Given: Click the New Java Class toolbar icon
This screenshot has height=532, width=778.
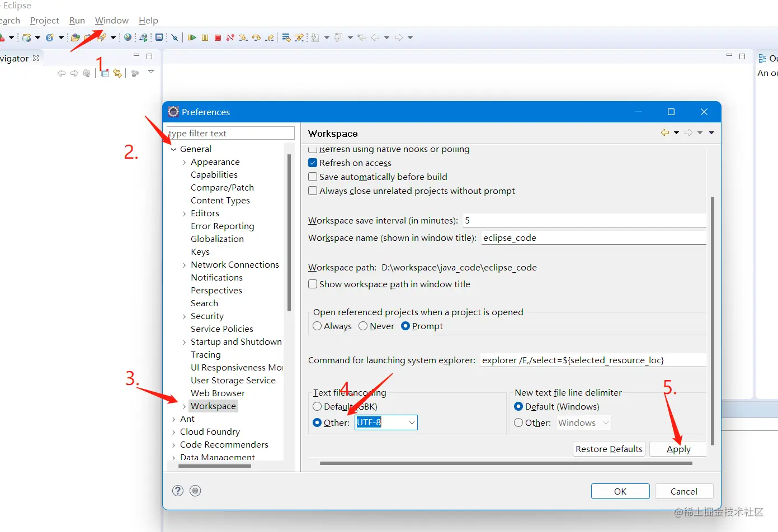Looking at the screenshot, I should tap(50, 37).
